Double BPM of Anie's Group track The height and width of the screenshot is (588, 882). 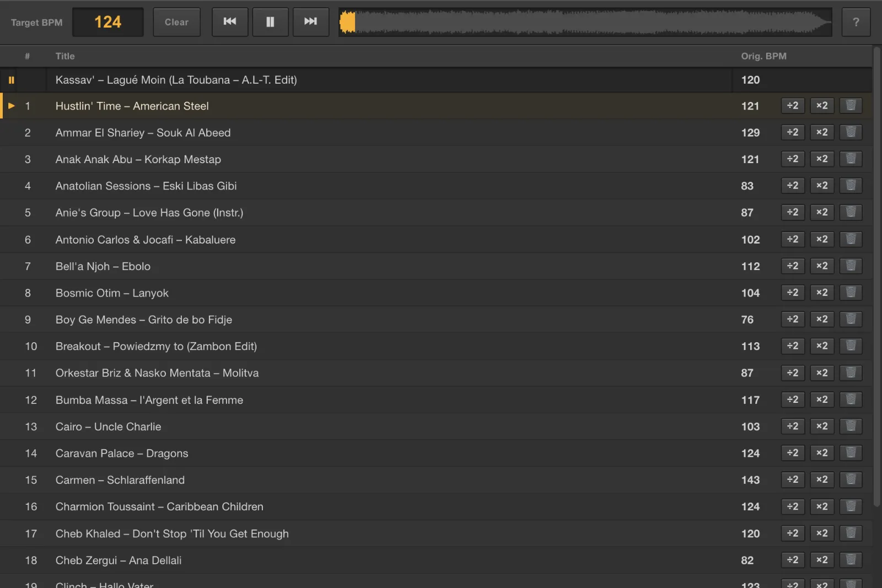[x=822, y=212]
